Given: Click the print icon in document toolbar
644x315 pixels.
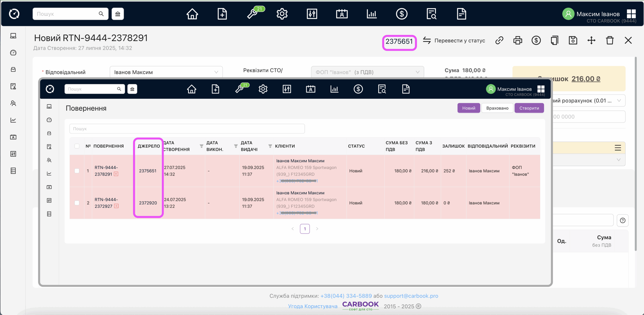Looking at the screenshot, I should pyautogui.click(x=517, y=41).
